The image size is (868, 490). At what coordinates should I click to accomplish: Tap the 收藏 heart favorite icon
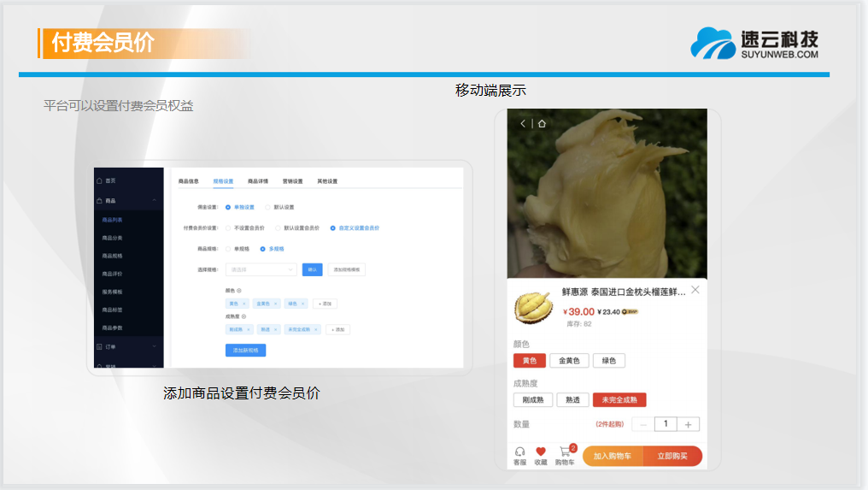point(540,452)
